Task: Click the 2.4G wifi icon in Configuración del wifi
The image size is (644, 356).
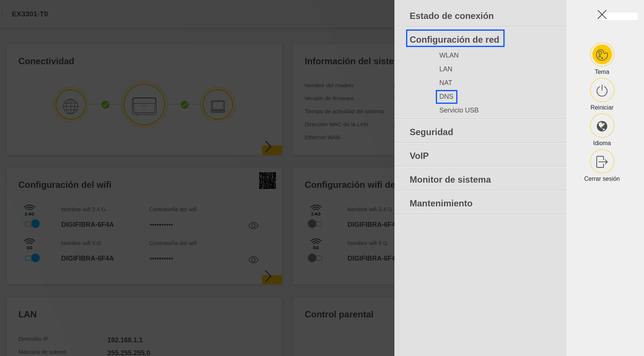Action: tap(29, 210)
